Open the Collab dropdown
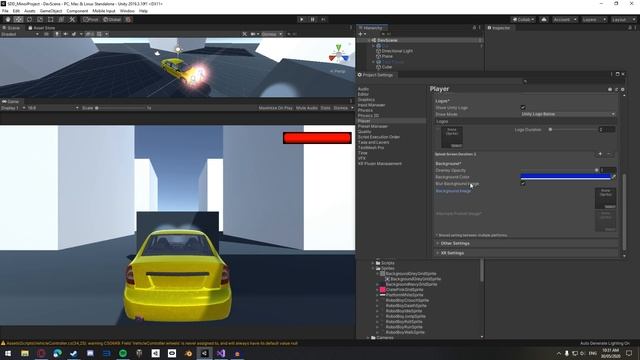The height and width of the screenshot is (360, 640). tap(523, 20)
